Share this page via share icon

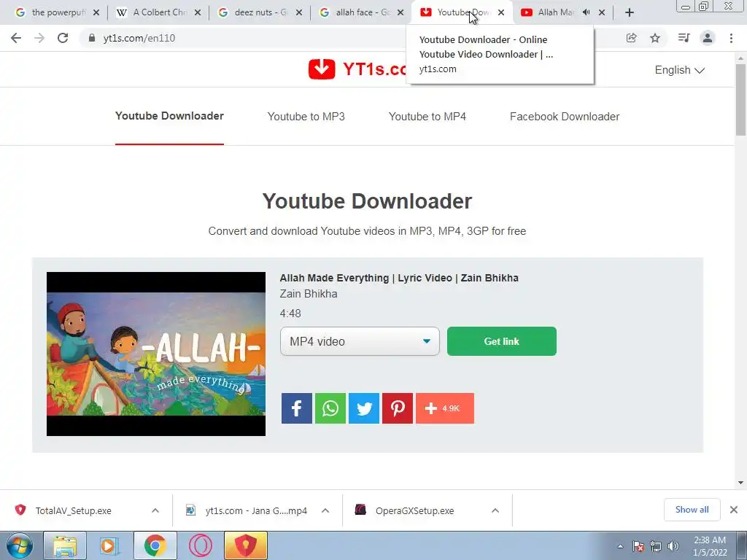pos(631,38)
